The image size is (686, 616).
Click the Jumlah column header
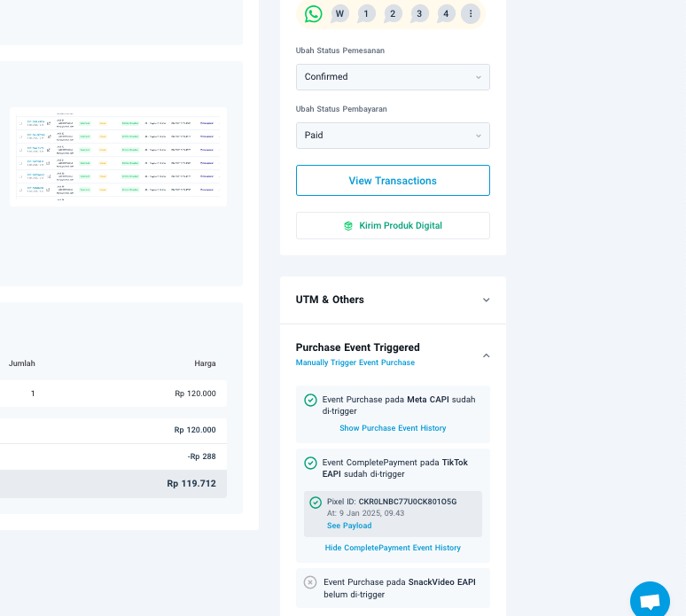pos(22,363)
